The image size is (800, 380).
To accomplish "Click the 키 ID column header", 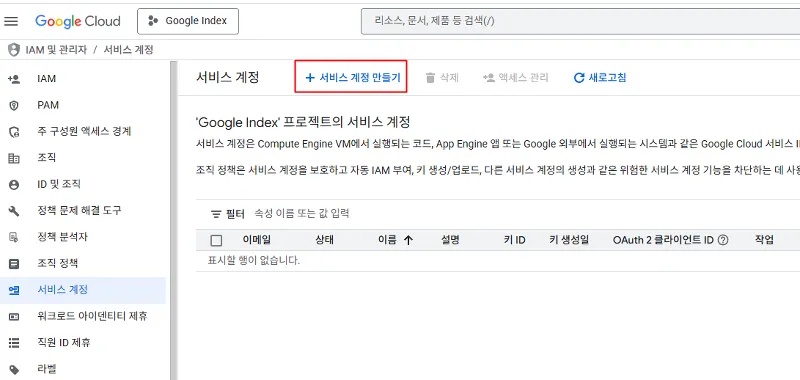I will [x=514, y=240].
